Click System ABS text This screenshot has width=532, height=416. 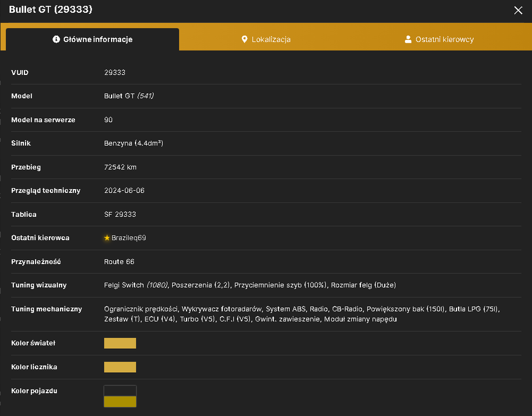coord(285,309)
